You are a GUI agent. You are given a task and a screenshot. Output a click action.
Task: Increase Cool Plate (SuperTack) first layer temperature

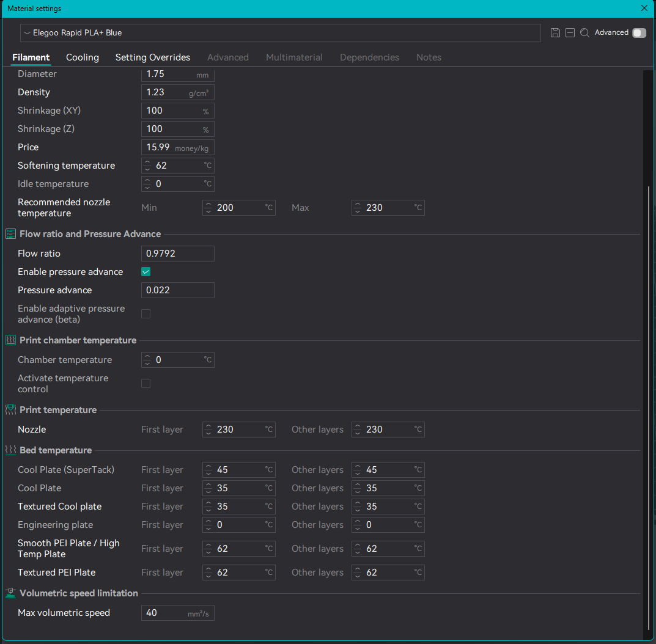tap(208, 467)
